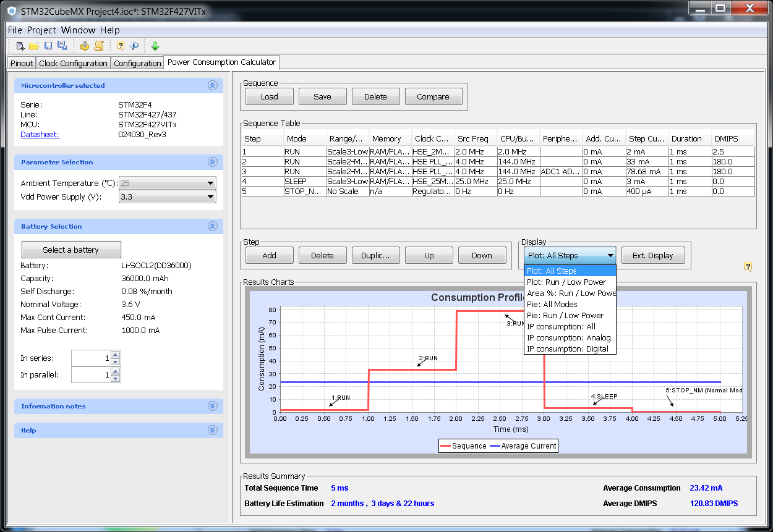773x532 pixels.
Task: Select 'Pie: All Modes' from the Display list
Action: pyautogui.click(x=552, y=304)
